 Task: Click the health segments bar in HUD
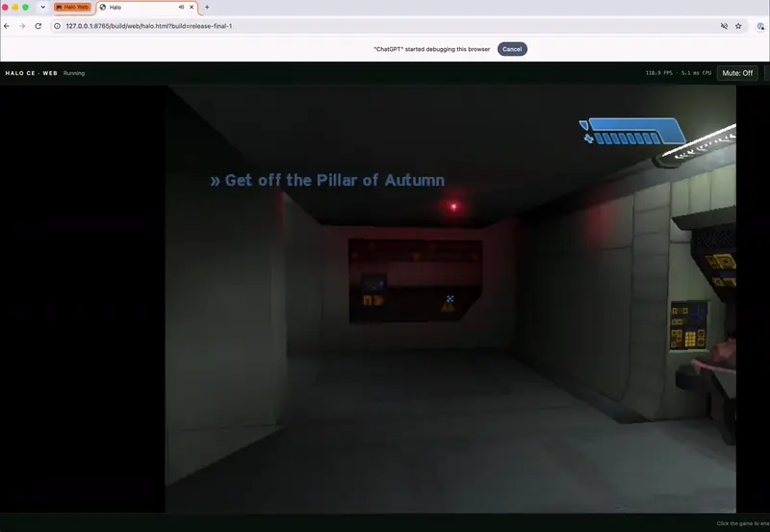pos(629,139)
